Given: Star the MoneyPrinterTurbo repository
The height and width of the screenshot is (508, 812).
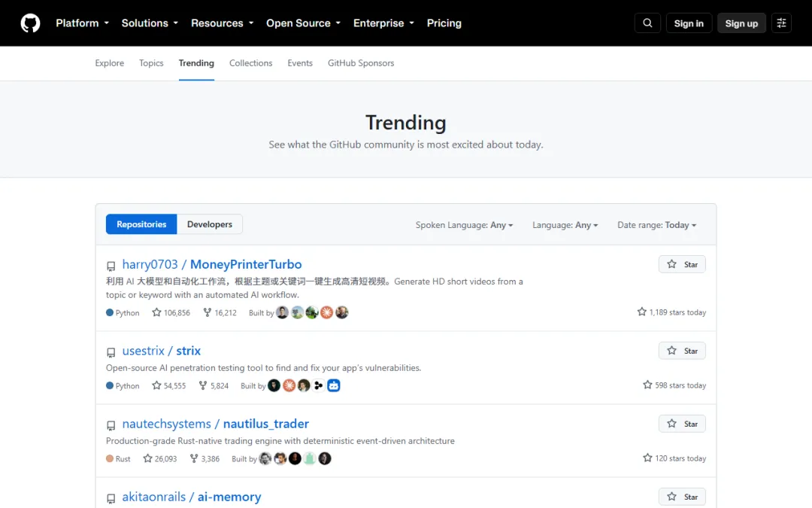Looking at the screenshot, I should 682,264.
